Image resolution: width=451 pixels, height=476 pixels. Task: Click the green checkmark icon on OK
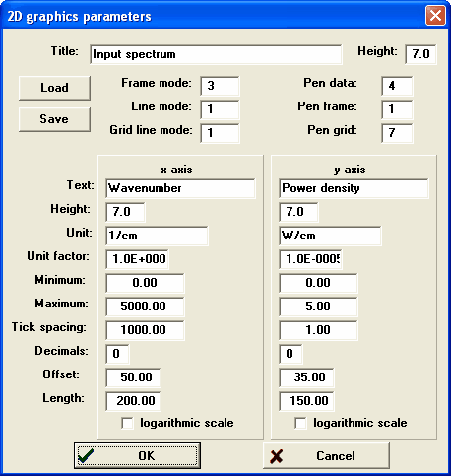86,456
